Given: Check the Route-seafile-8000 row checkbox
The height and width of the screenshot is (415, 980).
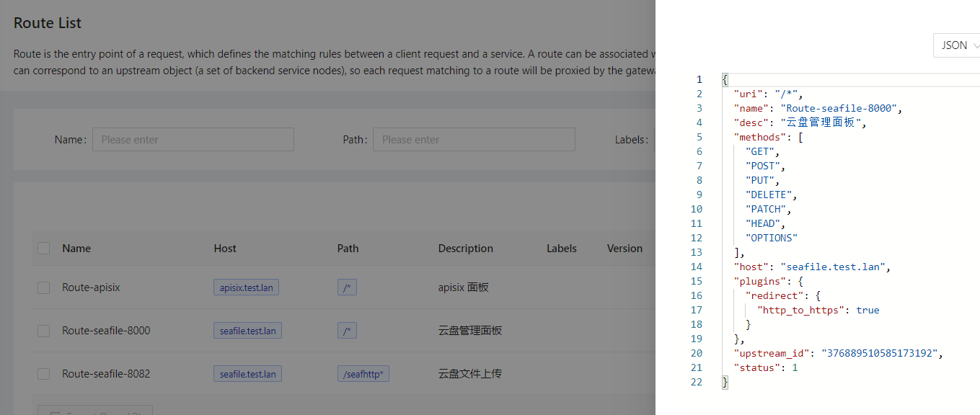Looking at the screenshot, I should (x=44, y=331).
